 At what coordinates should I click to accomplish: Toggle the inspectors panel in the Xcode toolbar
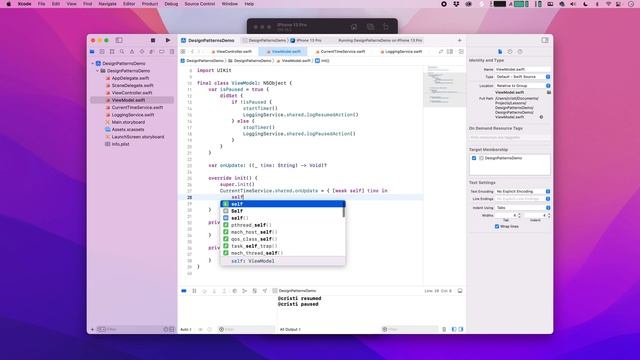[x=545, y=40]
